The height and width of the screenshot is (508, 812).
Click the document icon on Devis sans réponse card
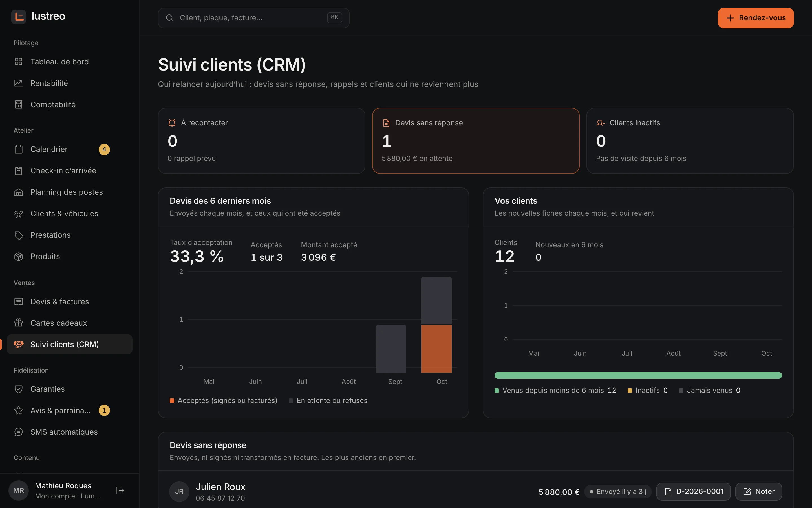pos(386,123)
